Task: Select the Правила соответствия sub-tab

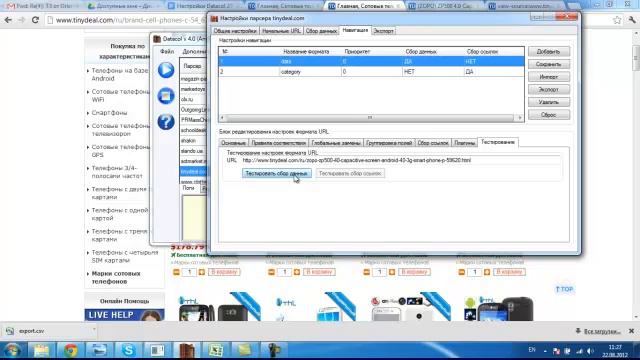Action: click(278, 143)
